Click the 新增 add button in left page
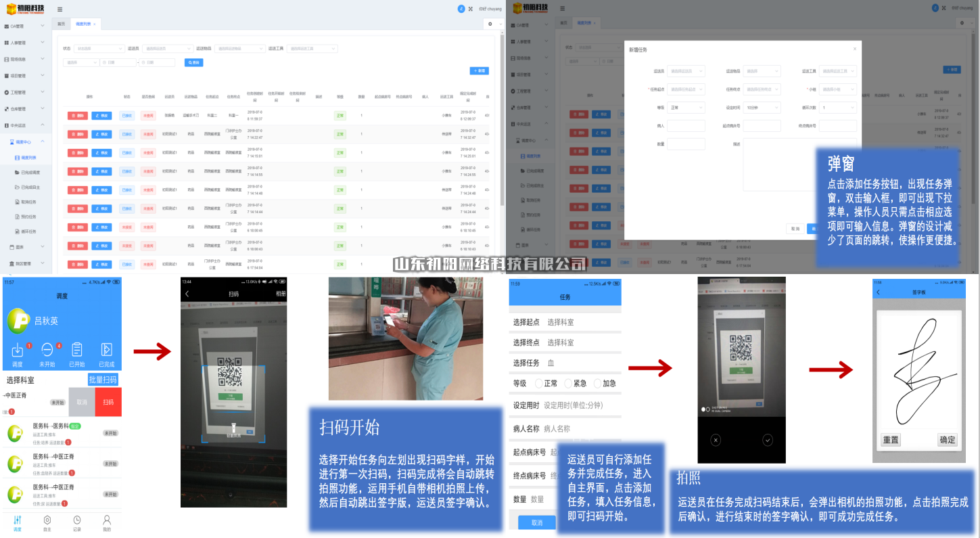The width and height of the screenshot is (980, 538). pos(479,70)
